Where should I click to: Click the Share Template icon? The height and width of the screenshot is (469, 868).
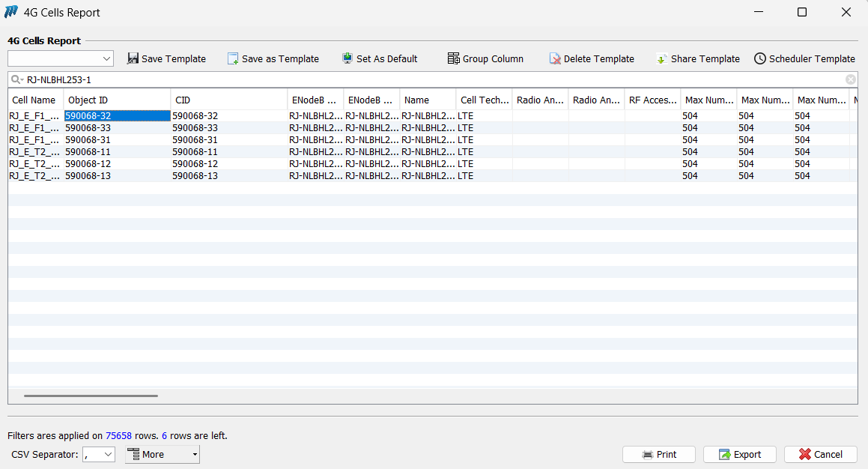(x=661, y=58)
